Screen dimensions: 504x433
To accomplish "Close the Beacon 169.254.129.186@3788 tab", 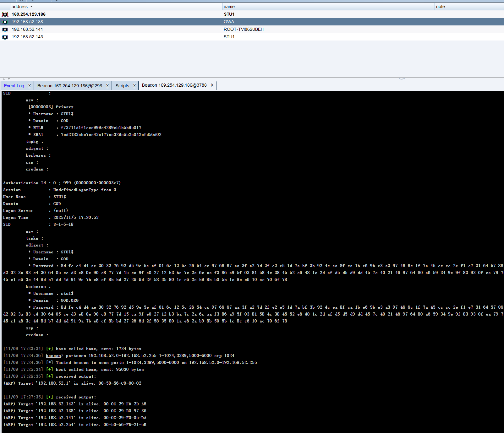I will click(212, 85).
